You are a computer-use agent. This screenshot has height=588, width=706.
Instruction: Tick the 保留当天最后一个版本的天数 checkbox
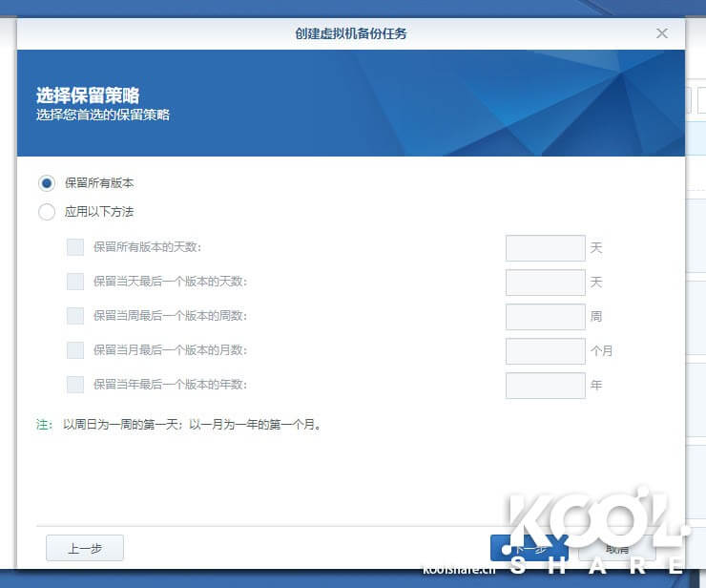[x=75, y=282]
